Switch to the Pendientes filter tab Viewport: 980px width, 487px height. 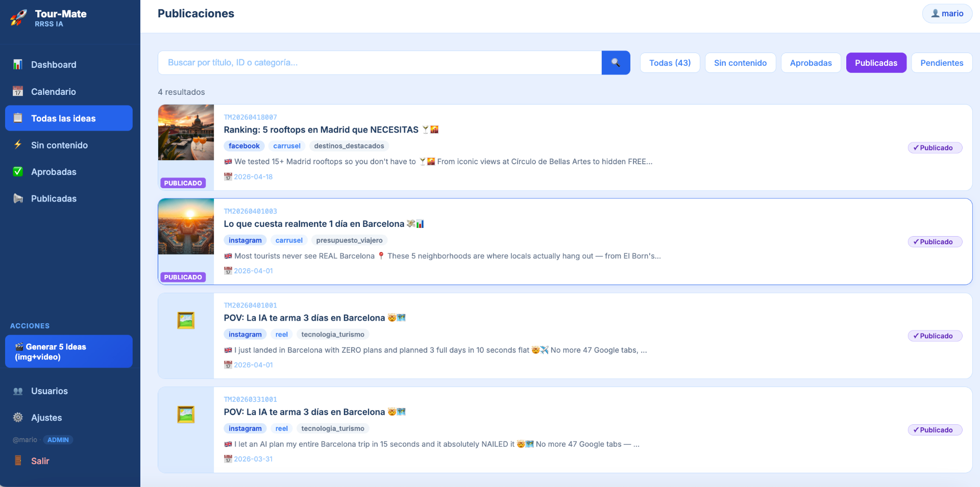[x=942, y=63]
